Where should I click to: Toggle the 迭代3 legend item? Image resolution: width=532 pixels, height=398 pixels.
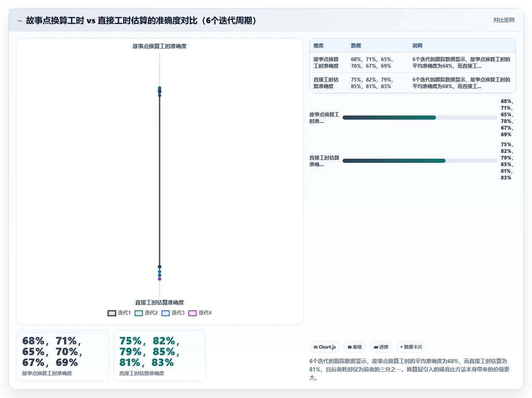click(x=173, y=313)
